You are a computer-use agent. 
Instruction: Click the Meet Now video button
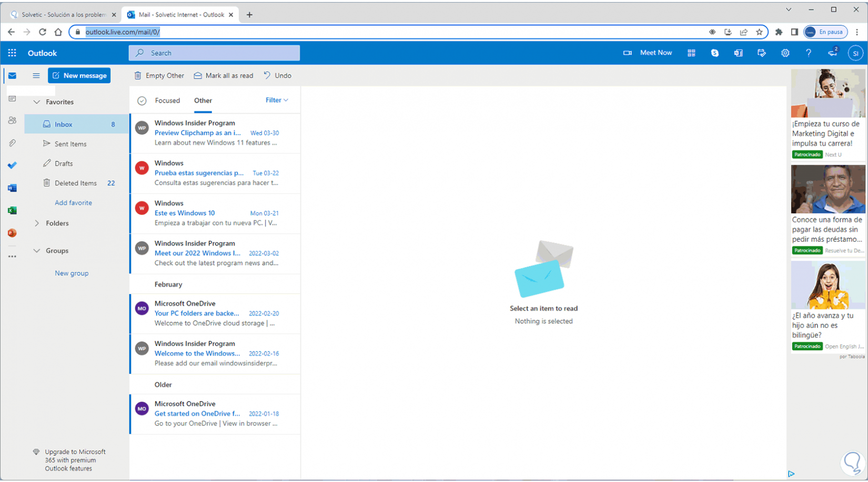(x=648, y=53)
